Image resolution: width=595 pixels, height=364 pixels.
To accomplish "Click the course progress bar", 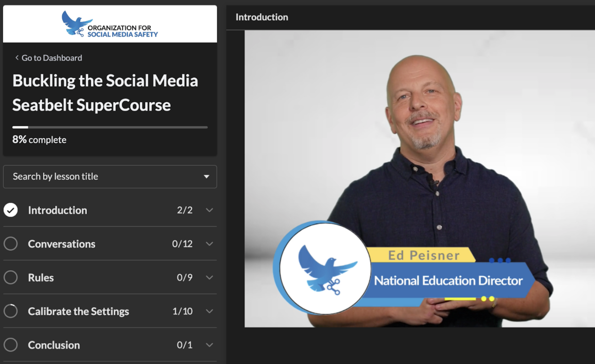I will (110, 127).
